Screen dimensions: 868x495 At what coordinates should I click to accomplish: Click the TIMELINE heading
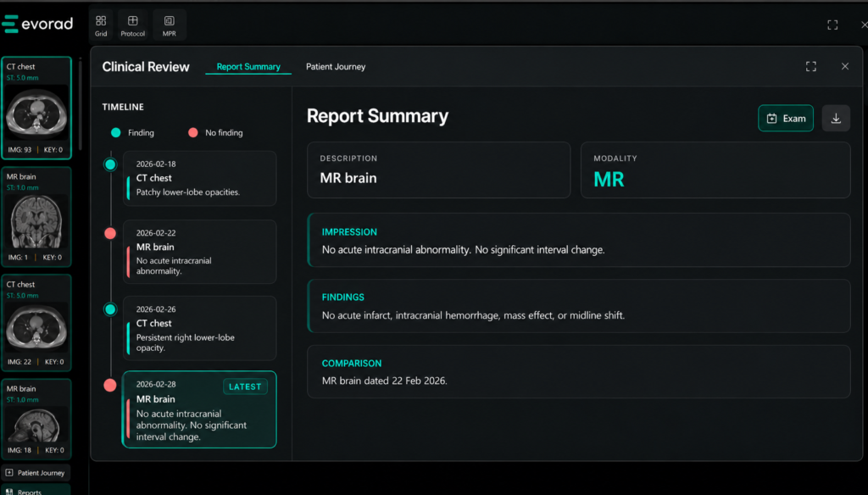pos(123,107)
